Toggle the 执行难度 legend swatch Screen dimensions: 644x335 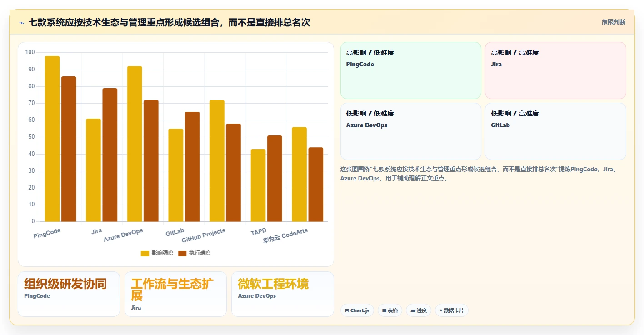[x=182, y=254]
